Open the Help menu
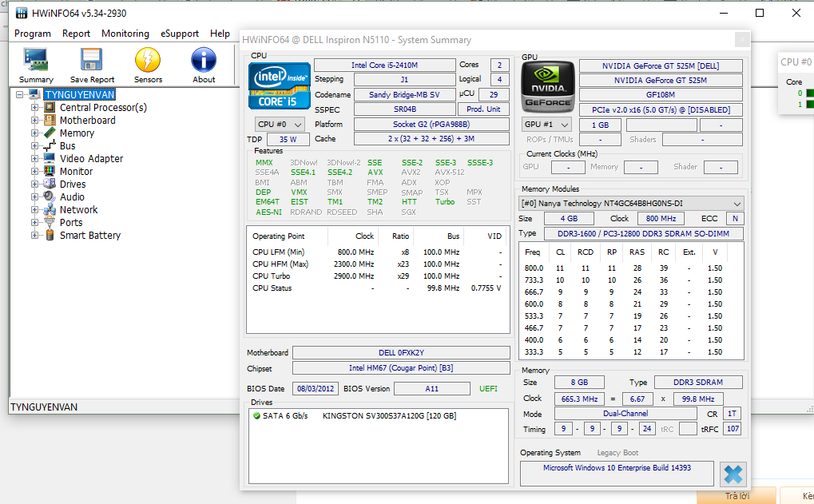814x504 pixels. pyautogui.click(x=220, y=34)
